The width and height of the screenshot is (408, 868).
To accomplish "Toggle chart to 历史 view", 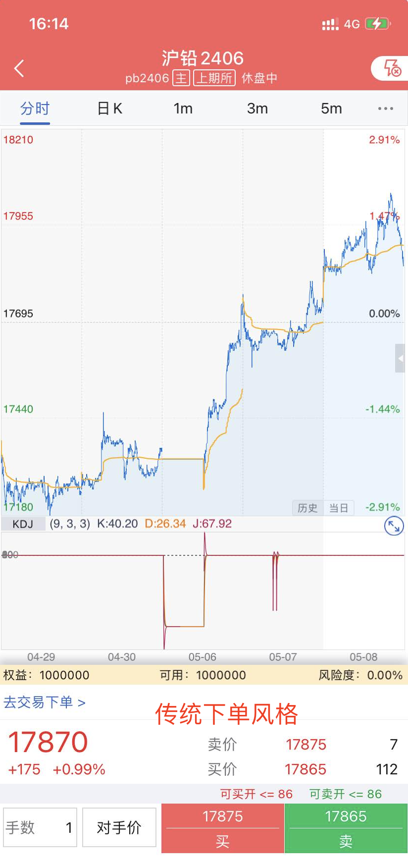I will point(307,508).
